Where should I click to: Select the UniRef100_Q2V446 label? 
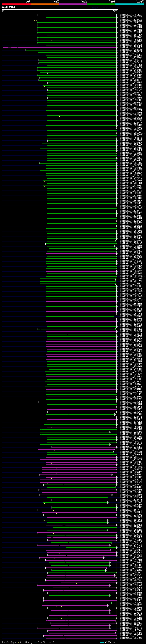[x=131, y=548]
